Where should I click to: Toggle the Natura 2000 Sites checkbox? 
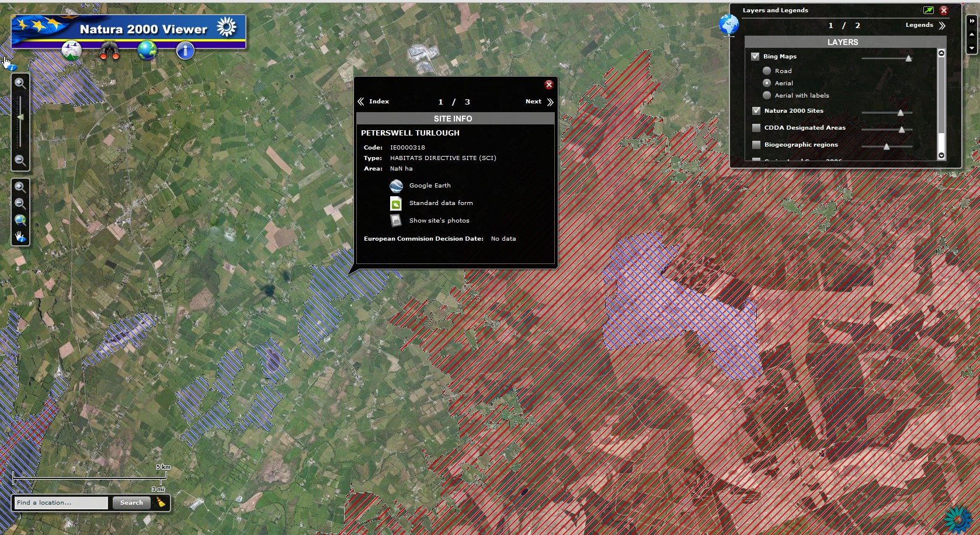[756, 110]
